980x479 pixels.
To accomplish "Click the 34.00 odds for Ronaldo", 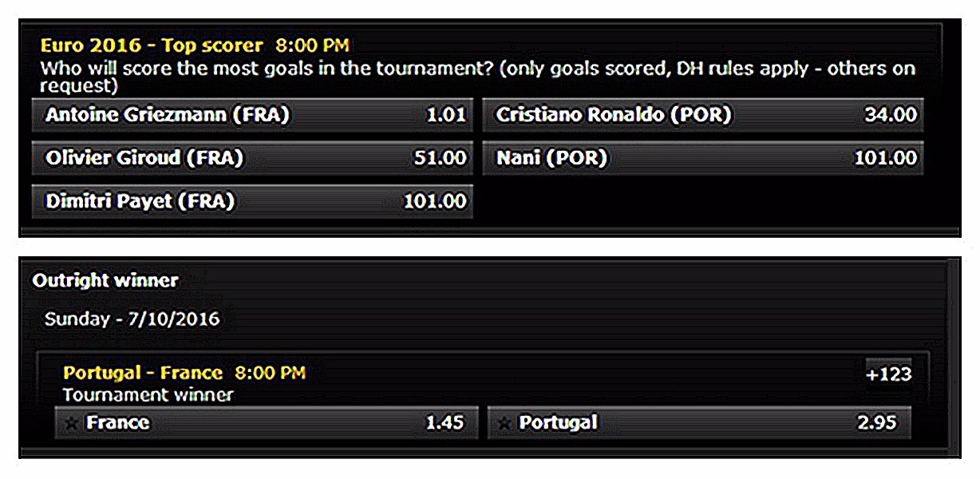I will click(891, 116).
